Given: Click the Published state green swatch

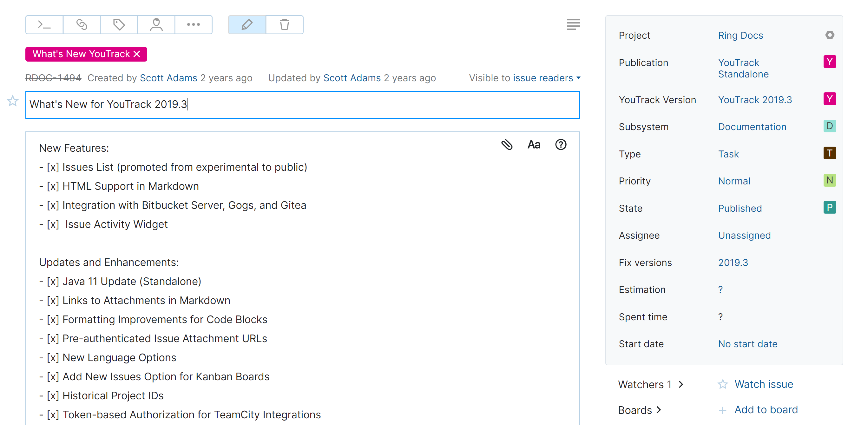Looking at the screenshot, I should pos(830,208).
